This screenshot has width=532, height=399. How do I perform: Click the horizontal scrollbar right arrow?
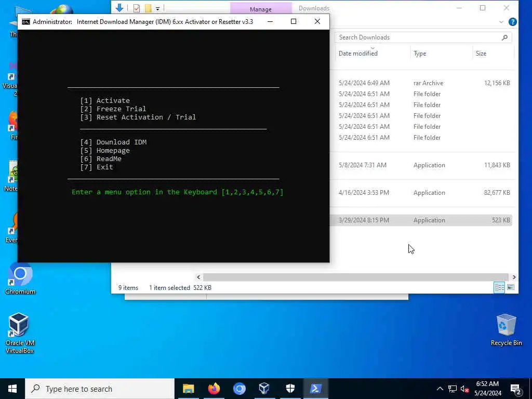(514, 277)
